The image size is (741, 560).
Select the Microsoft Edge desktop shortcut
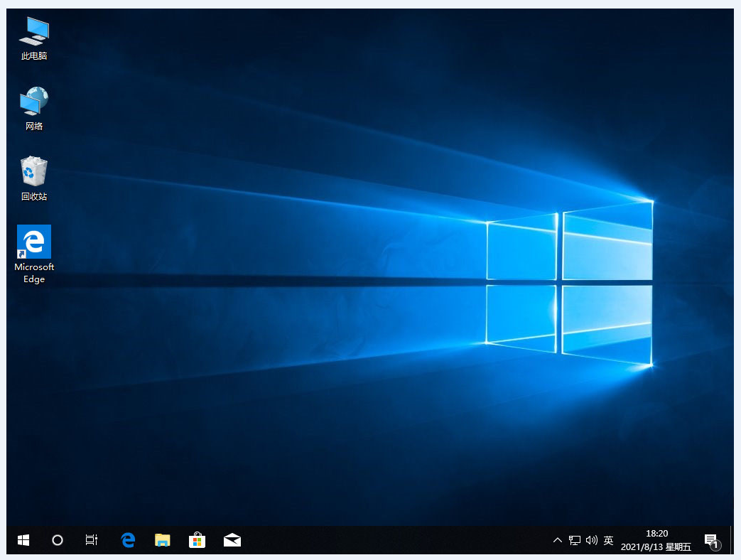pyautogui.click(x=33, y=253)
